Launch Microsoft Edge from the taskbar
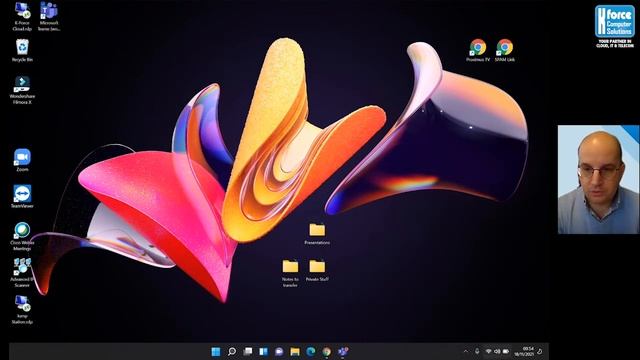The width and height of the screenshot is (640, 360). [x=311, y=351]
